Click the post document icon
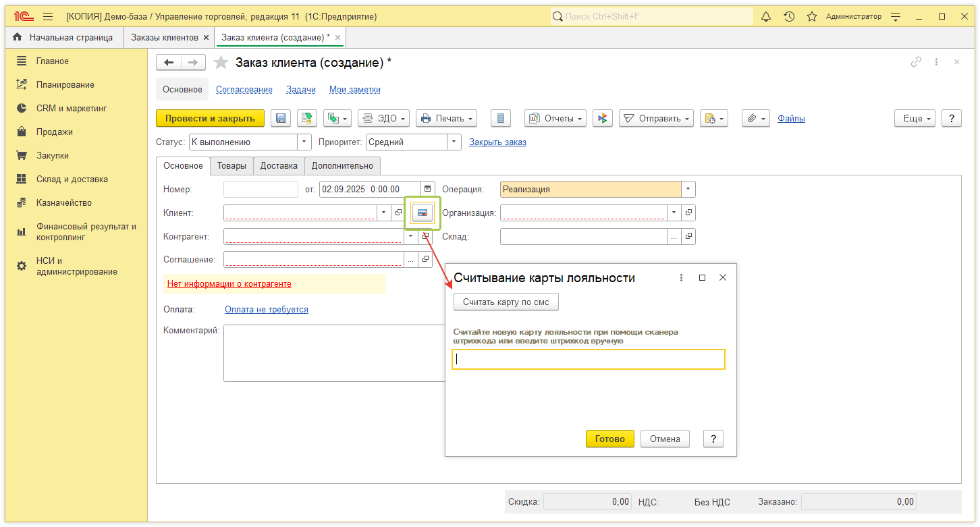 [x=307, y=118]
